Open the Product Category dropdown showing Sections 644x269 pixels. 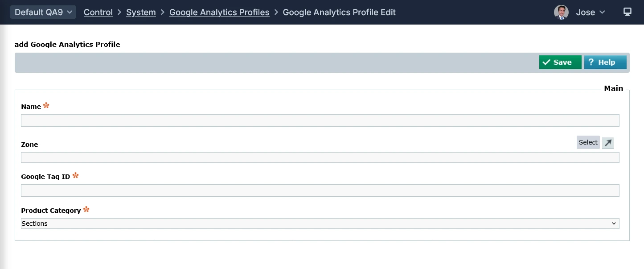tap(320, 223)
